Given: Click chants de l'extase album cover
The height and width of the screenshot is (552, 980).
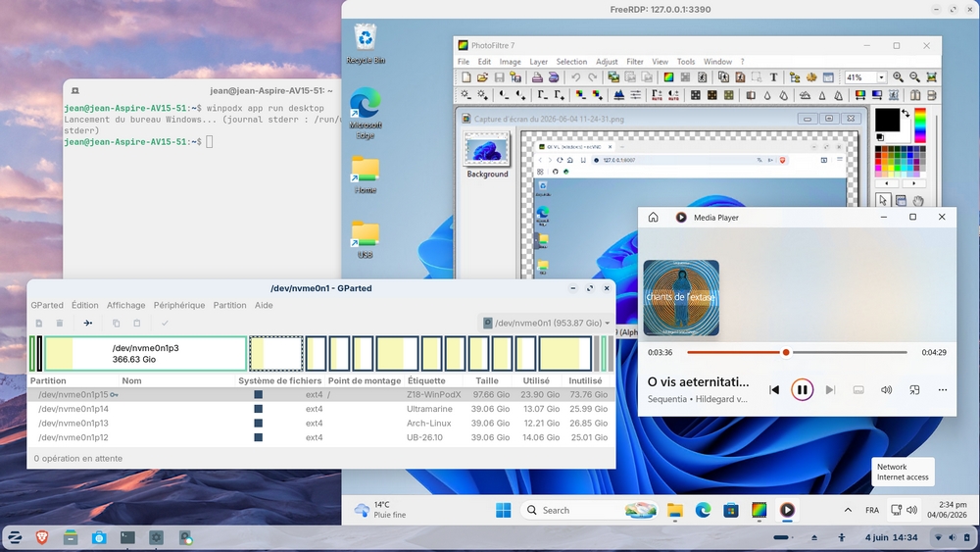Looking at the screenshot, I should (681, 297).
